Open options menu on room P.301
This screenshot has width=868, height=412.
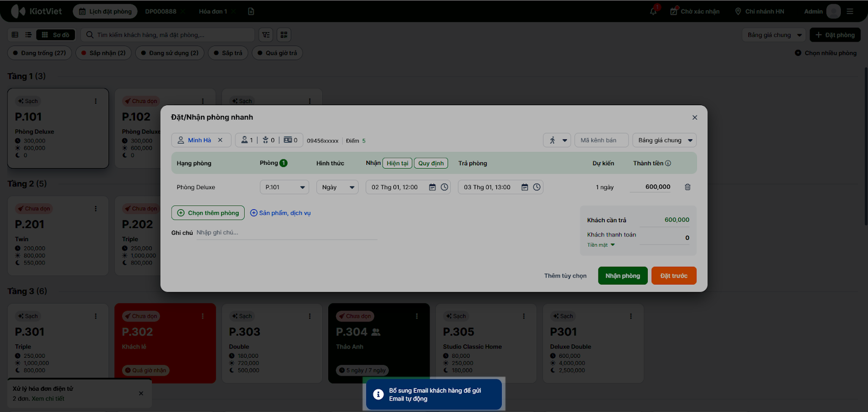(x=96, y=316)
